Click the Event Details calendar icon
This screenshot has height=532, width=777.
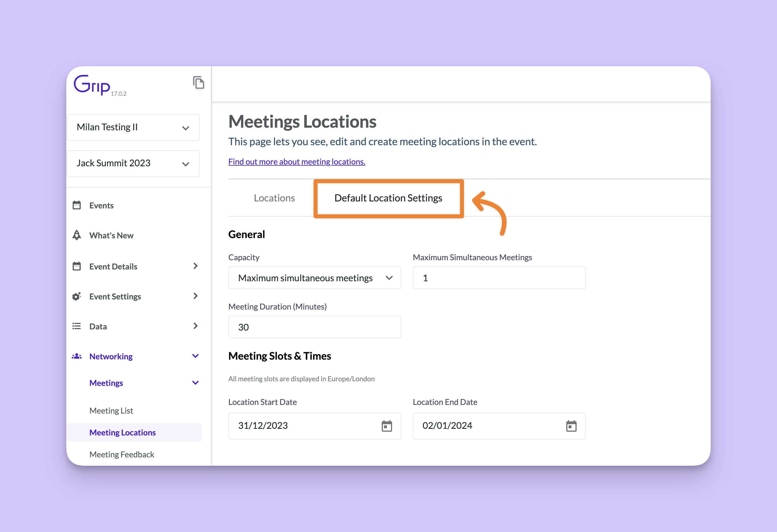coord(77,266)
